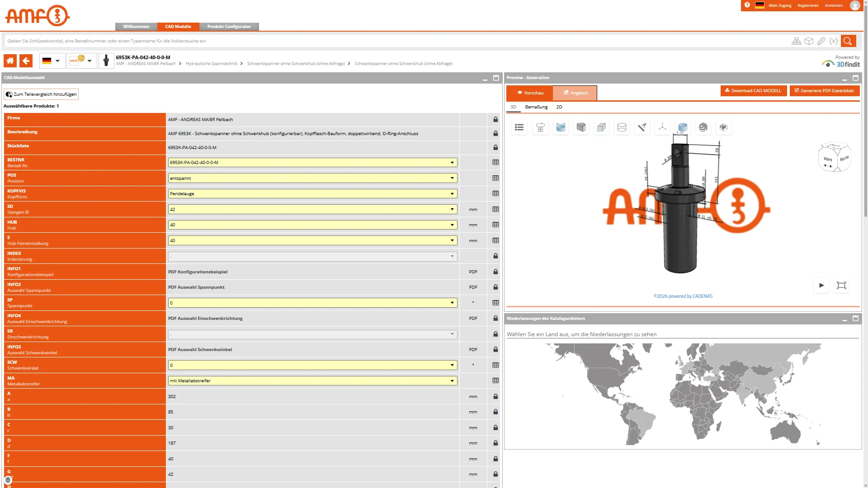The height and width of the screenshot is (488, 868).
Task: Select solid blue cylinder render mode
Action: click(x=683, y=127)
